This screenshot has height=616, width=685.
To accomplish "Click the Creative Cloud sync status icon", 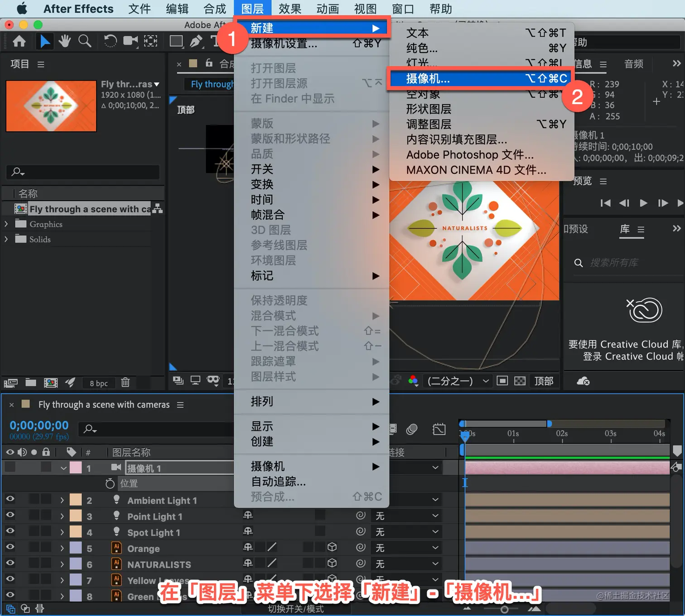I will pos(583,381).
